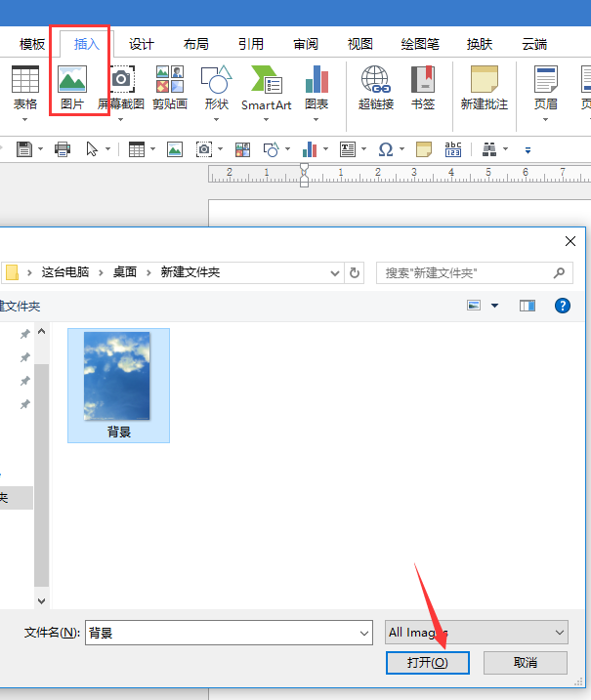
Task: Expand the SmartArt dropdown arrow in ribbon
Action: click(x=267, y=120)
